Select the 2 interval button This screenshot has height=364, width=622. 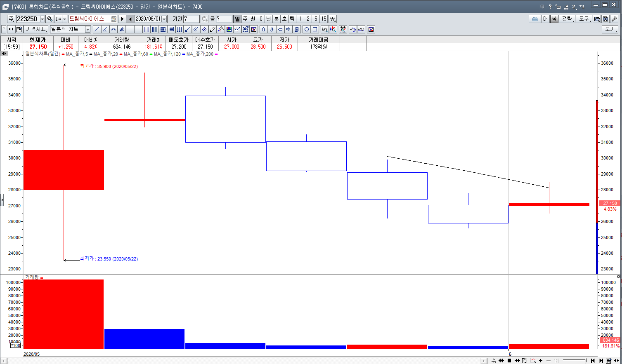click(308, 19)
